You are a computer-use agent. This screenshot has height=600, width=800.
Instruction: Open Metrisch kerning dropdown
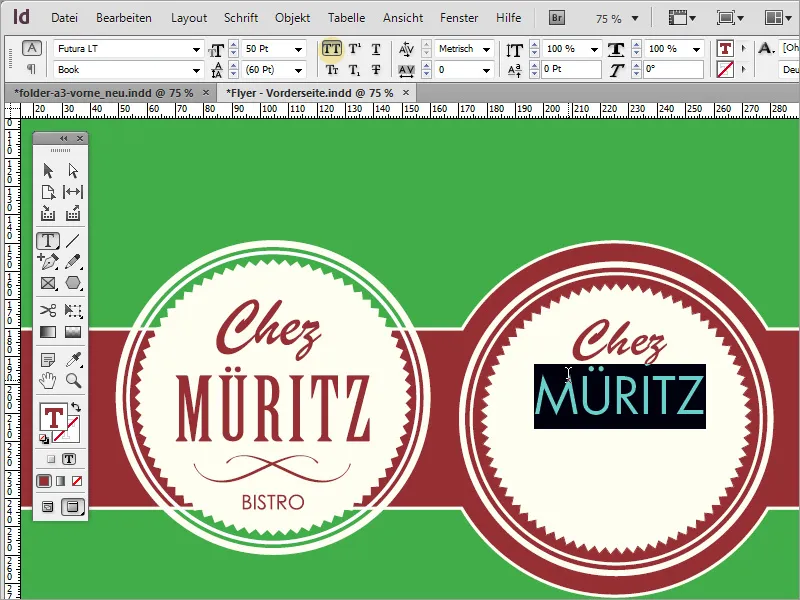pyautogui.click(x=486, y=49)
